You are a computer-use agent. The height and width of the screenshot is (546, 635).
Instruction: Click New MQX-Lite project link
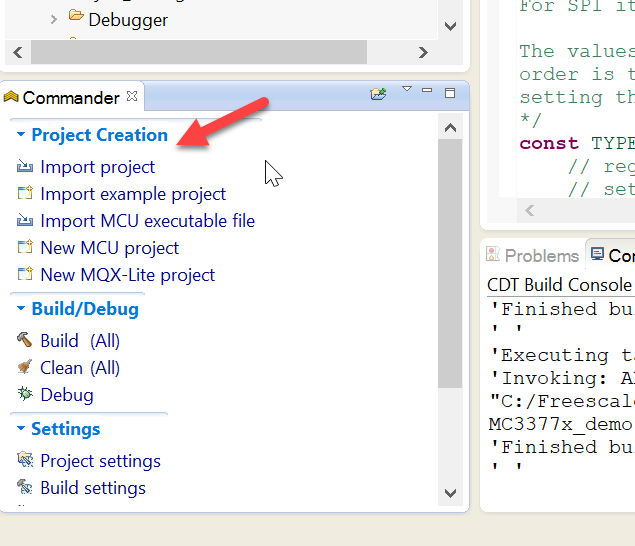tap(127, 275)
